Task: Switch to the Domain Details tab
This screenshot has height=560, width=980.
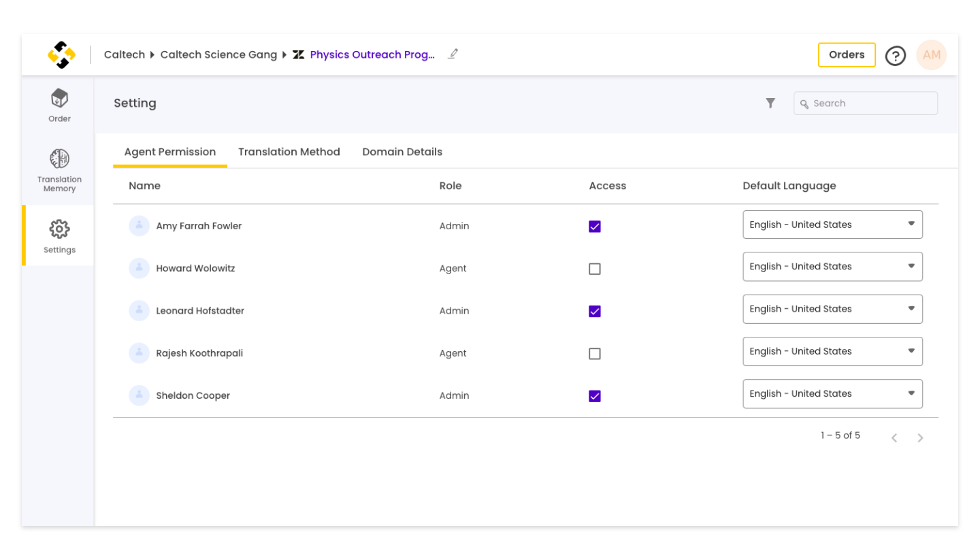Action: tap(402, 152)
